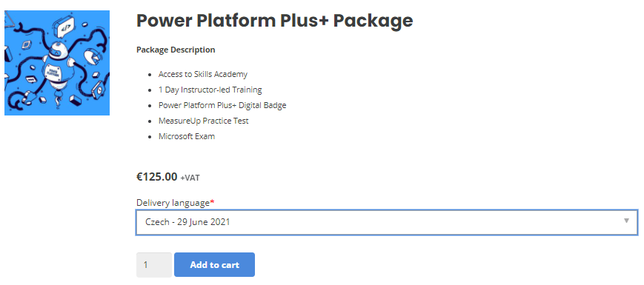The width and height of the screenshot is (644, 285).
Task: Click the red required asterisk
Action: click(x=213, y=202)
